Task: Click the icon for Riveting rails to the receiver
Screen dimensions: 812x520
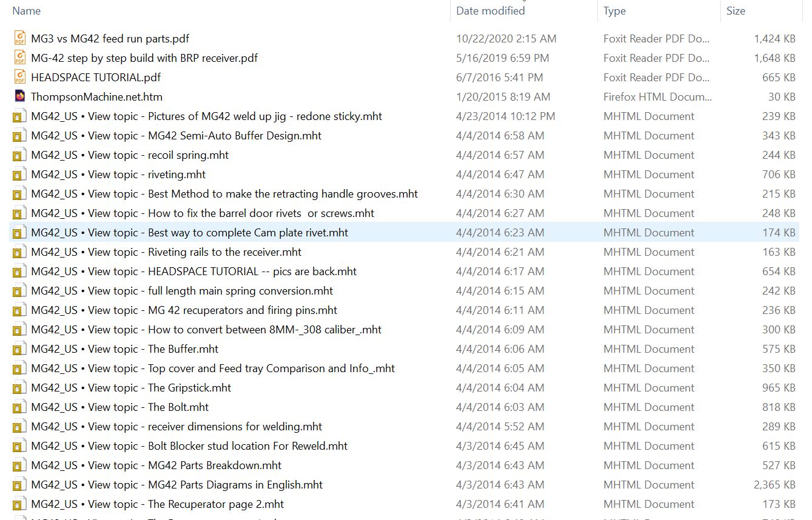Action: coord(20,252)
